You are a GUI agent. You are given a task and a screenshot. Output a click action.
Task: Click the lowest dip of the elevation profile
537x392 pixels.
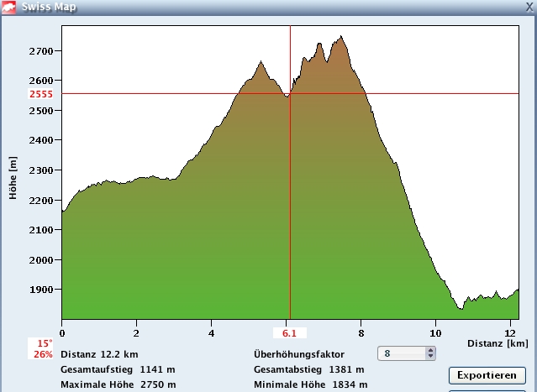pyautogui.click(x=460, y=309)
